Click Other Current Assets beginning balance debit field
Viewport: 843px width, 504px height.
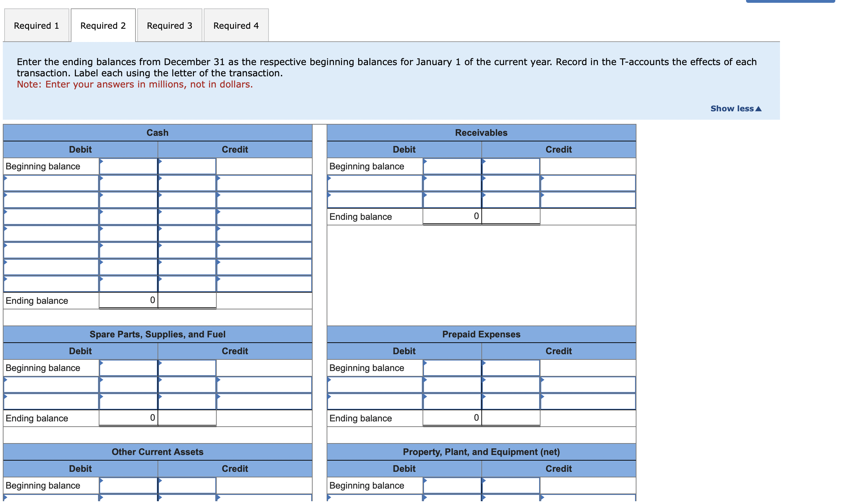coord(128,485)
